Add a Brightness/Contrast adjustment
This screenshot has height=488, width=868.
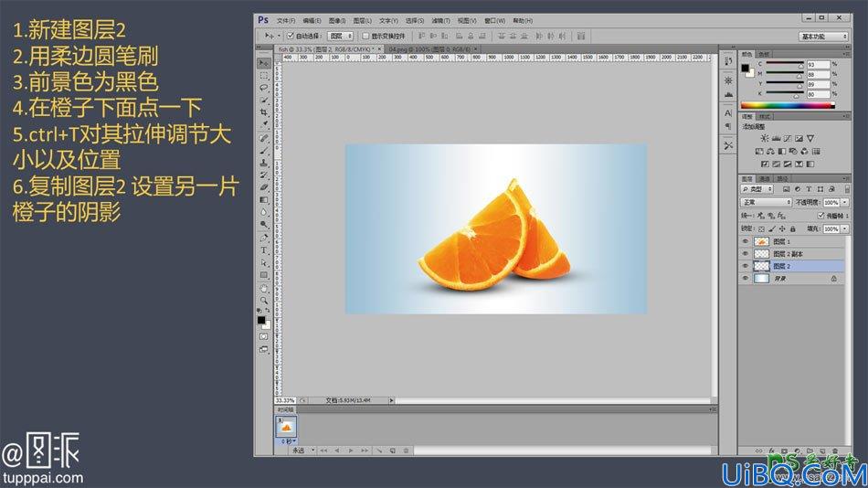tap(765, 139)
